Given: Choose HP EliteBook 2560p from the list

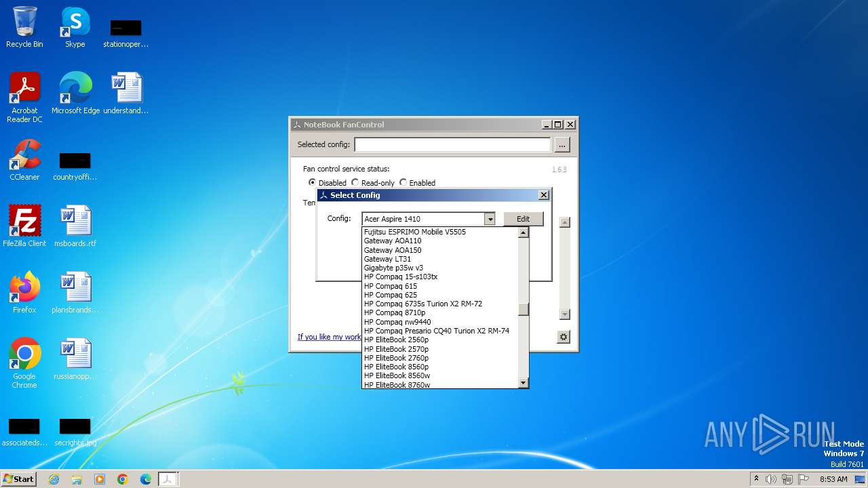Looking at the screenshot, I should (440, 340).
